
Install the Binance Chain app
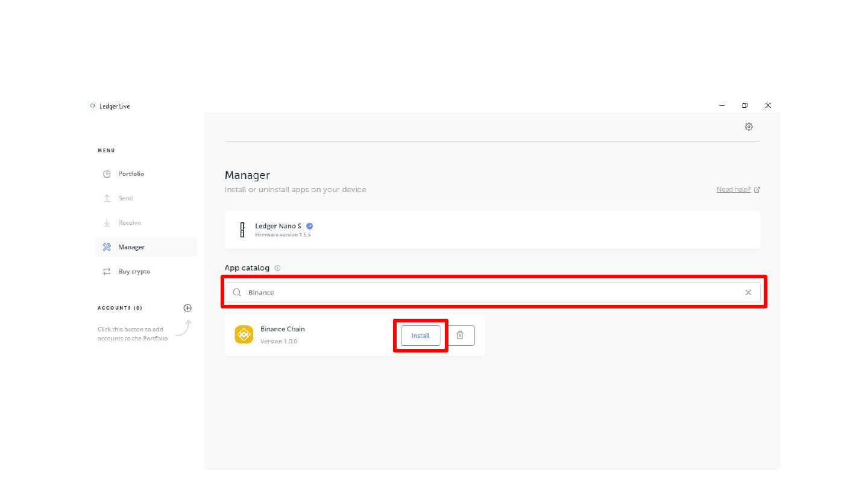(420, 336)
